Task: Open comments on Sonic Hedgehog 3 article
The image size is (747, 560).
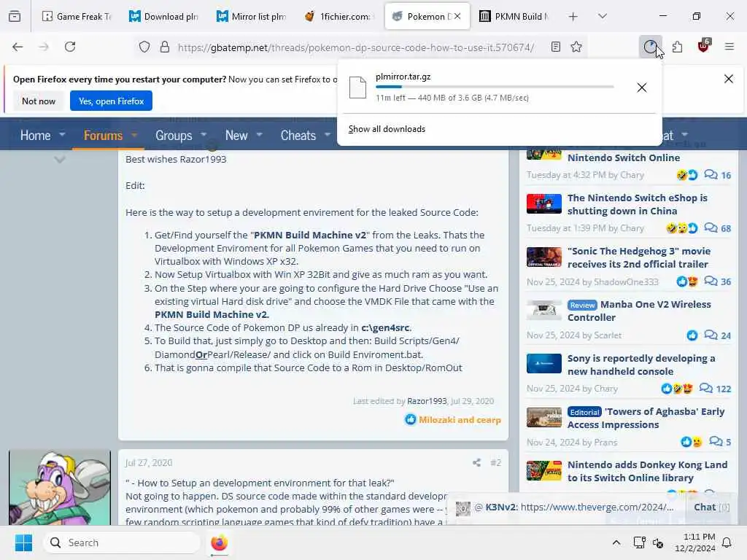Action: click(718, 281)
